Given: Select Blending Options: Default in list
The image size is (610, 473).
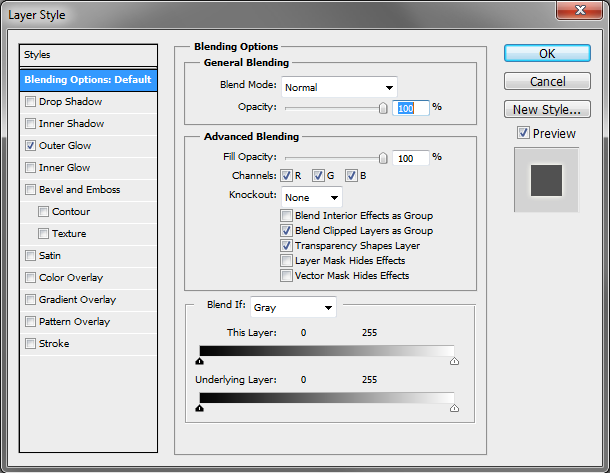Looking at the screenshot, I should [x=88, y=80].
